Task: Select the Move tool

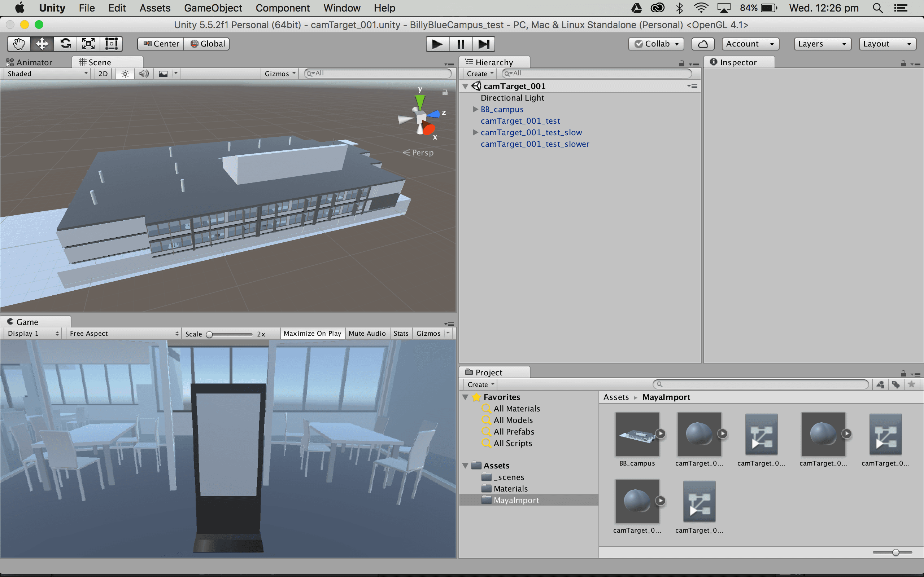Action: tap(42, 44)
